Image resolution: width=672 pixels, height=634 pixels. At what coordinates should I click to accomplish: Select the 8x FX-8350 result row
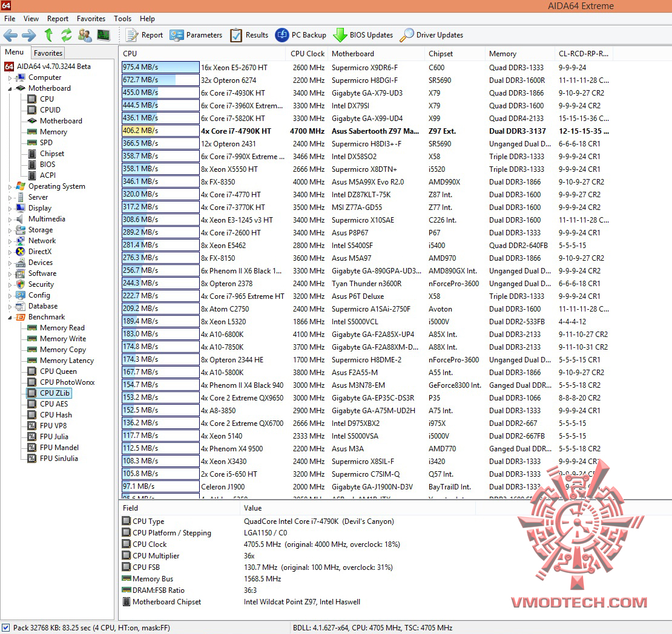[366, 181]
